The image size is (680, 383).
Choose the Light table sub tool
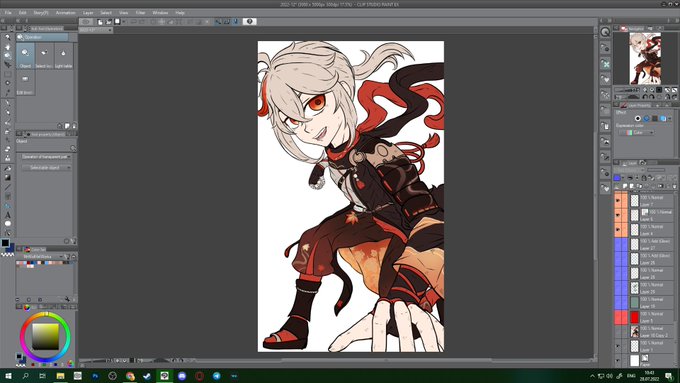[x=63, y=56]
